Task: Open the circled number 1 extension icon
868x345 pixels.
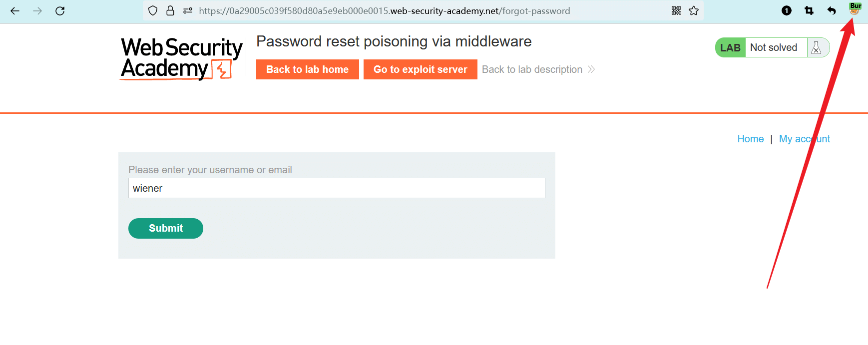Action: pos(787,11)
